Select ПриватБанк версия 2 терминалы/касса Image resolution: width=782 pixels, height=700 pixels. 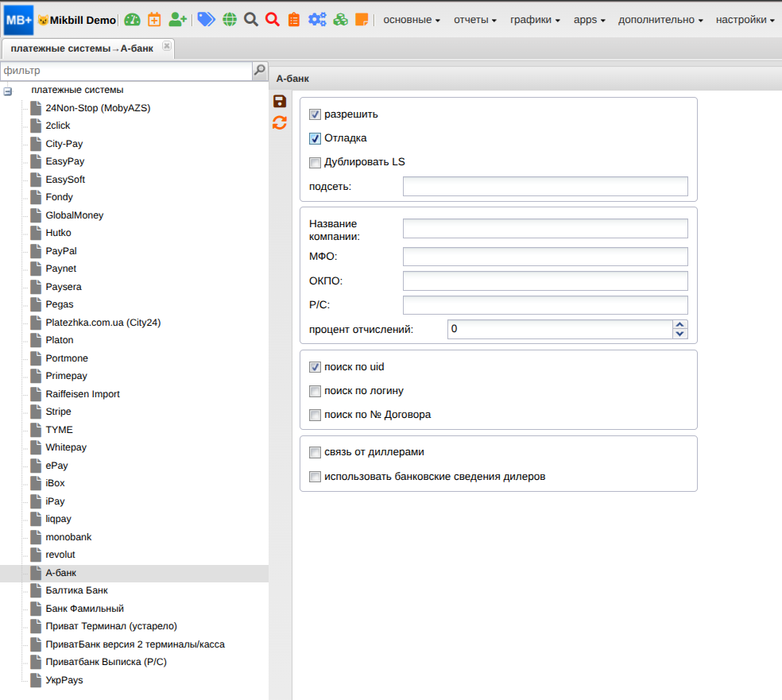click(x=135, y=644)
